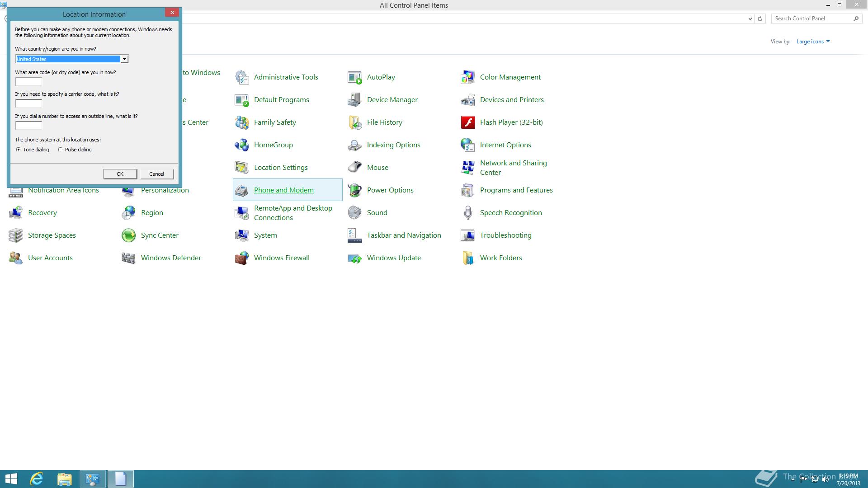Viewport: 868px width, 488px height.
Task: Open the Device Manager icon
Action: click(x=355, y=100)
